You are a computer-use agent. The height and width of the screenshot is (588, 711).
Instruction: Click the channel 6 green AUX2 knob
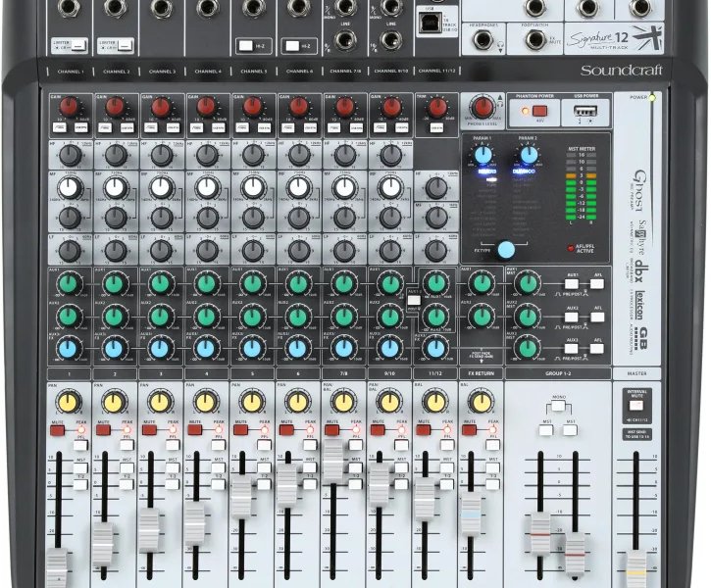(x=298, y=318)
